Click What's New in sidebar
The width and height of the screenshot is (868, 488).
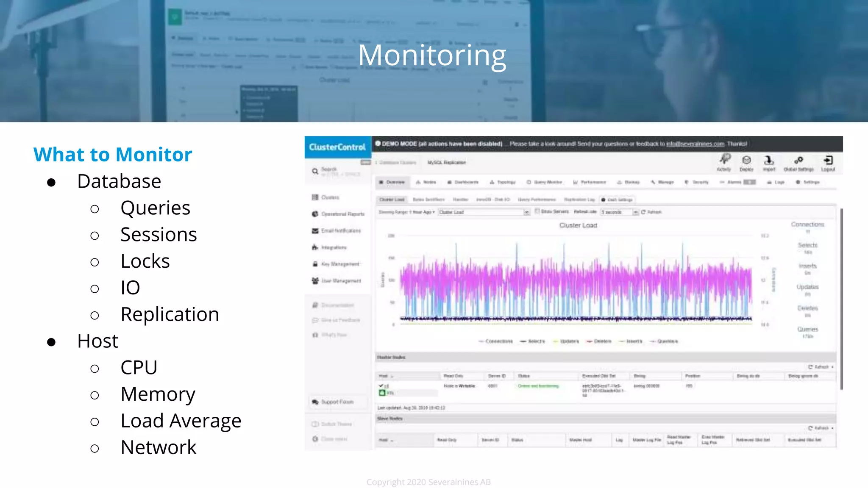(x=330, y=335)
